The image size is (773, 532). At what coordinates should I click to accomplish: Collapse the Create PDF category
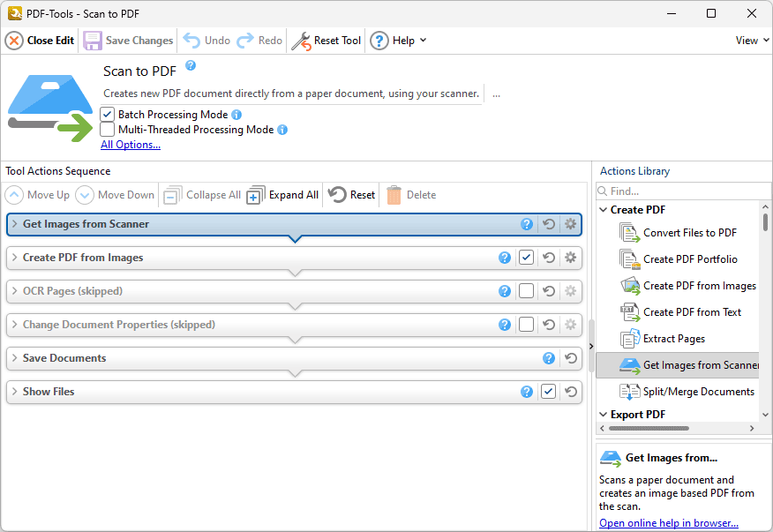(x=603, y=210)
